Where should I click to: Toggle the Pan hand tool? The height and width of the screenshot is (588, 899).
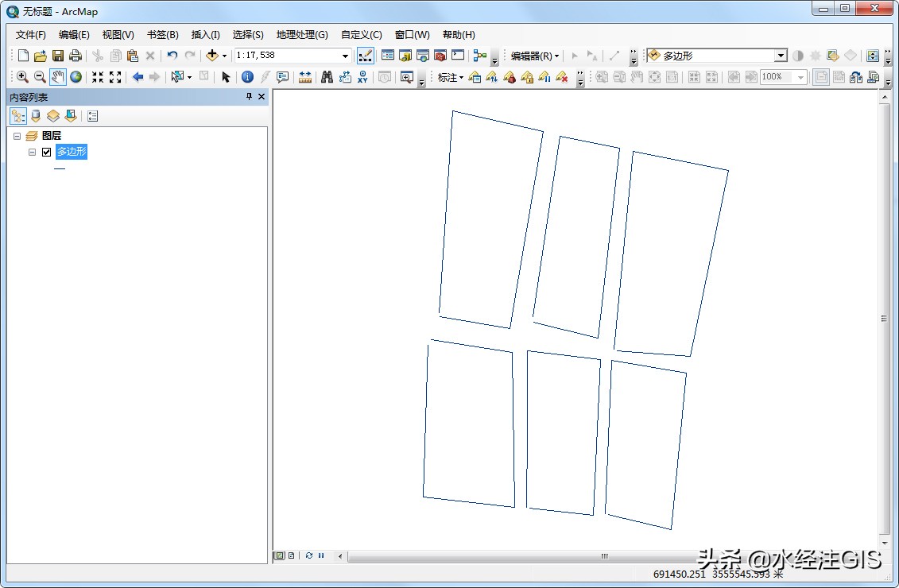pyautogui.click(x=58, y=77)
